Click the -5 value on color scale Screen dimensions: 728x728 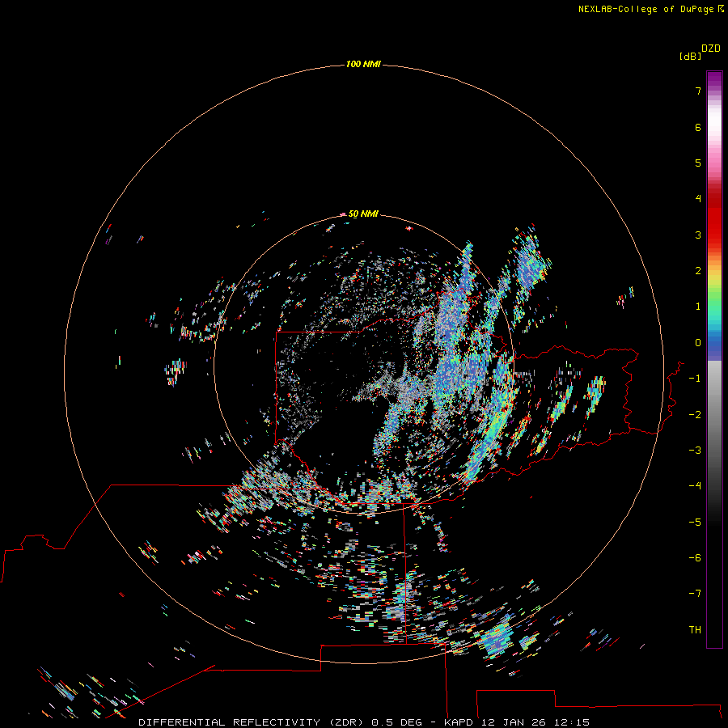(695, 523)
